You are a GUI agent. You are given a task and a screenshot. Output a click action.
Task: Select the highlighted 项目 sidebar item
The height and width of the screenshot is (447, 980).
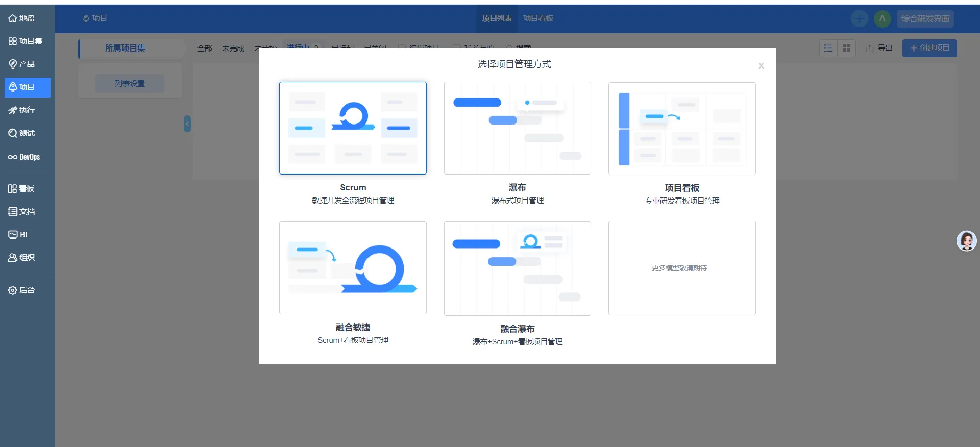(x=27, y=87)
